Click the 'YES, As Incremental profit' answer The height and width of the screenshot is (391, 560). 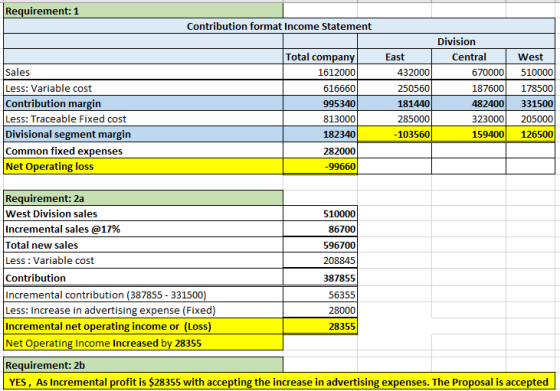279,382
